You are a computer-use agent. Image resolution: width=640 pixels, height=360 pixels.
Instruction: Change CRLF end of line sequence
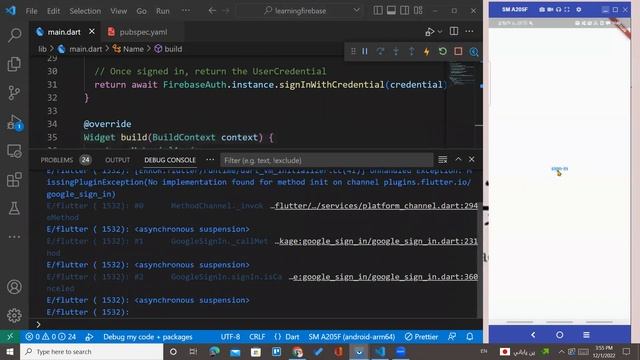[x=257, y=337]
